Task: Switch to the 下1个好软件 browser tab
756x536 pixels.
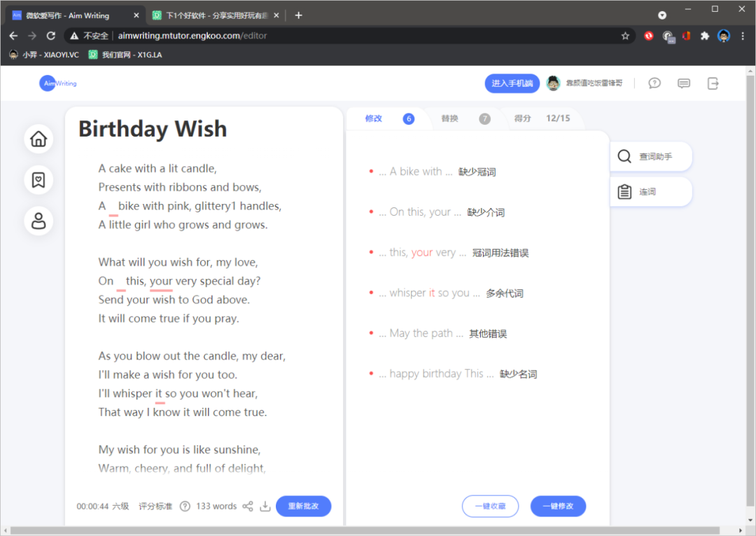Action: pyautogui.click(x=216, y=15)
